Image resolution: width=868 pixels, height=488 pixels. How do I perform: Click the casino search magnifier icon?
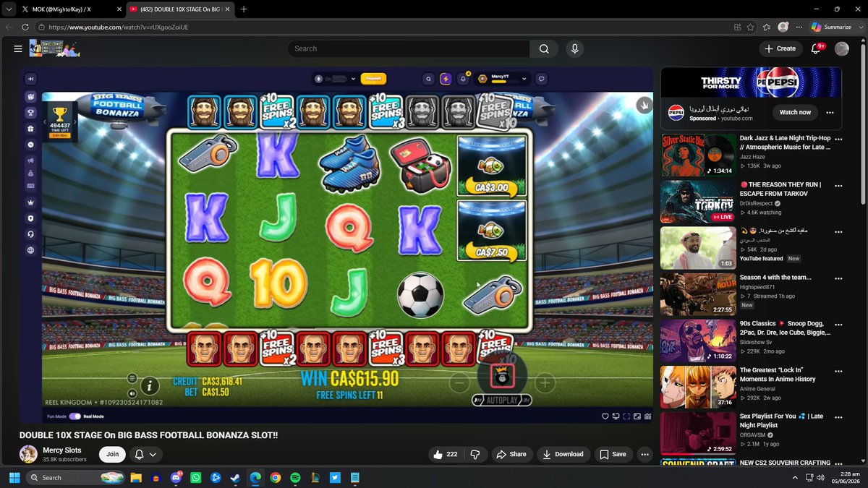[x=429, y=79]
